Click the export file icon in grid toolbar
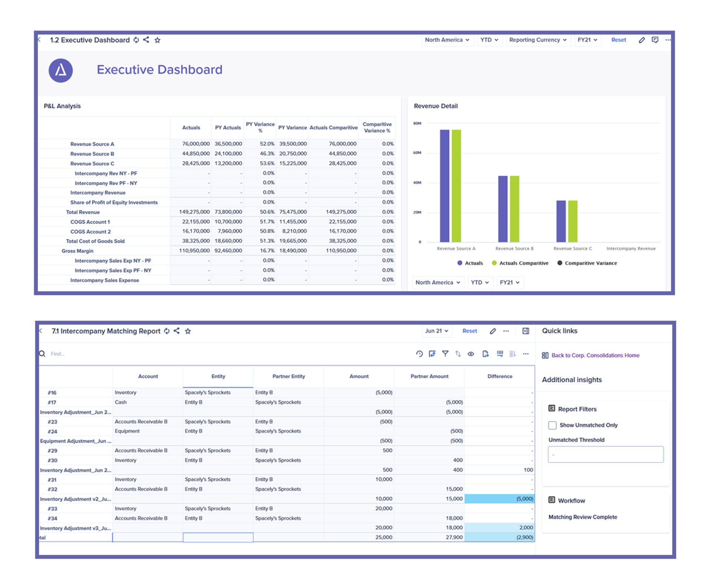 tap(485, 354)
